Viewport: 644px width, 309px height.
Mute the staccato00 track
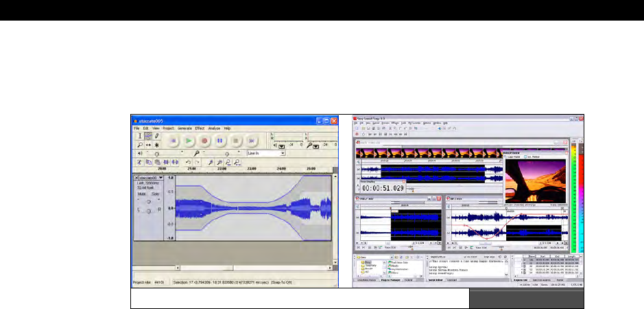(x=142, y=194)
